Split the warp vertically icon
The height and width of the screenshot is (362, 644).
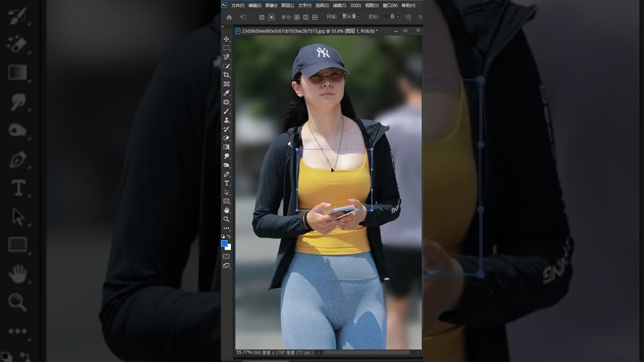[x=306, y=17]
